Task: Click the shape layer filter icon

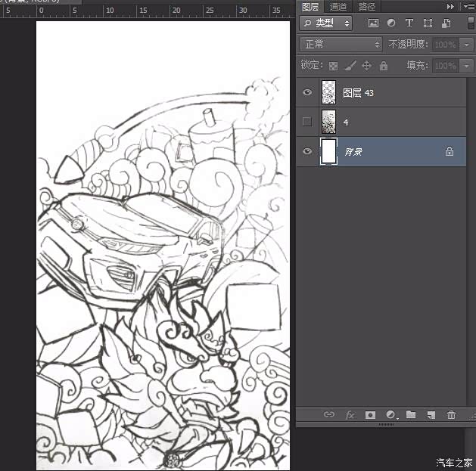Action: (x=428, y=23)
